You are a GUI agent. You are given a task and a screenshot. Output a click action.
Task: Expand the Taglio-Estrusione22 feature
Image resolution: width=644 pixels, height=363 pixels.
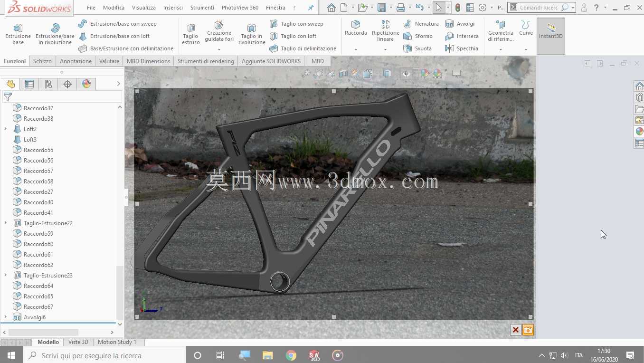6,223
